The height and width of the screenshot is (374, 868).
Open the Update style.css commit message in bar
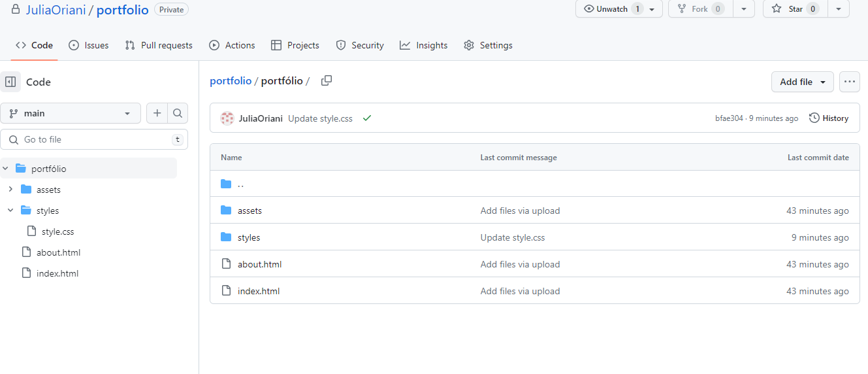pyautogui.click(x=320, y=118)
